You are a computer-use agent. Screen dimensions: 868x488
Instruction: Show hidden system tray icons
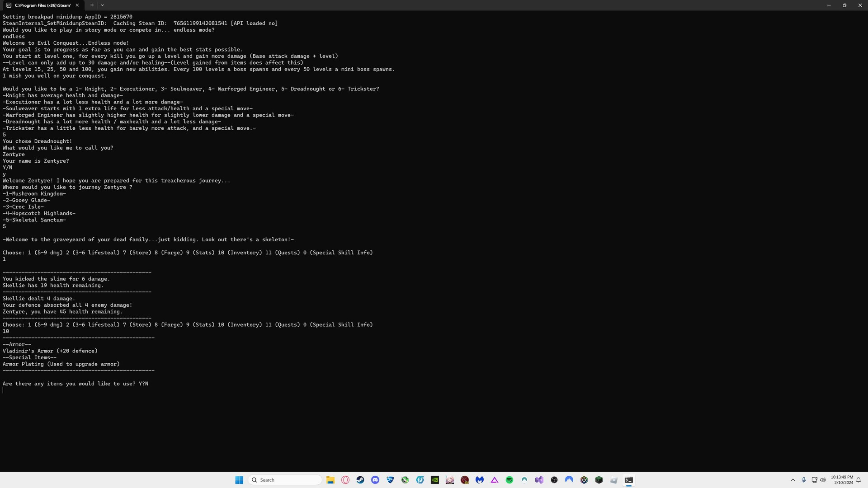(x=793, y=480)
